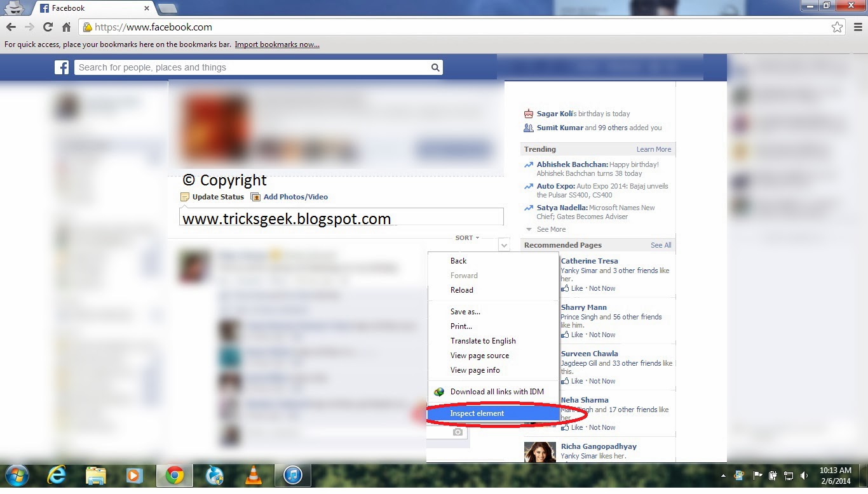Viewport: 868px width, 494px height.
Task: Click Learn More in Trending header
Action: [x=654, y=149]
